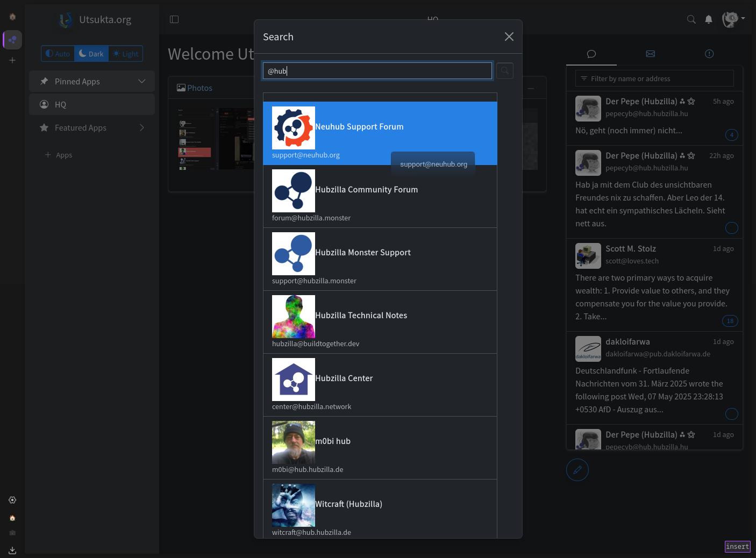Click the pin icon beside Pinned Apps

[44, 81]
